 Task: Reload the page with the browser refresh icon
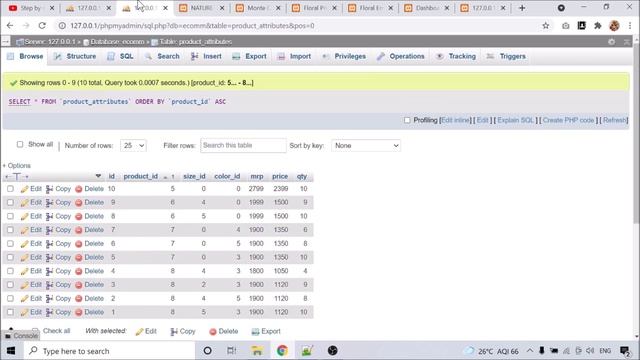[42, 26]
